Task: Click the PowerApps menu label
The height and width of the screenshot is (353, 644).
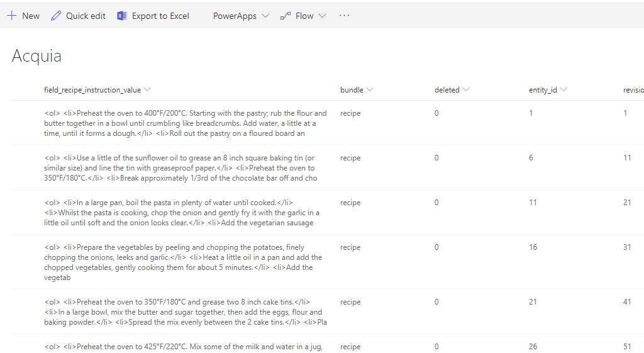Action: coord(235,16)
